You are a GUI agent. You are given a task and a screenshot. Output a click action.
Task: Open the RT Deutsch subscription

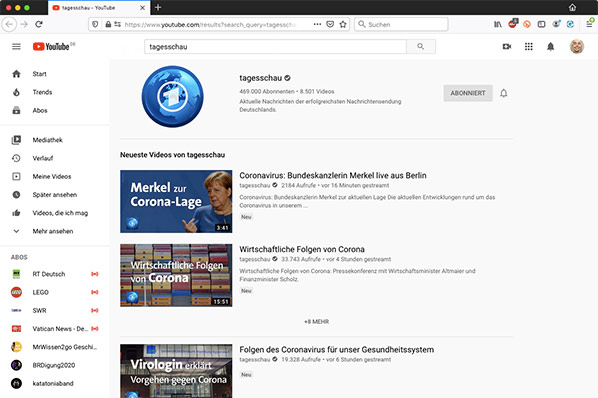point(55,274)
